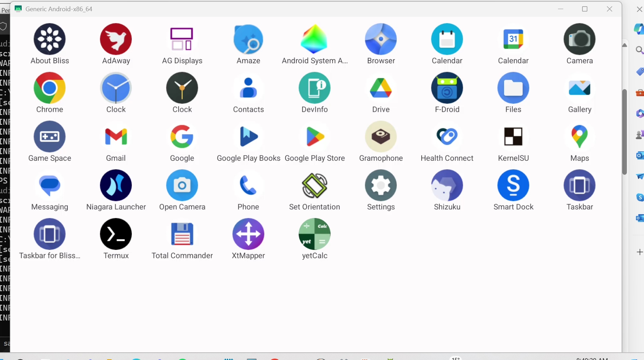Click the vertical scrollbar thumb

coord(625,132)
